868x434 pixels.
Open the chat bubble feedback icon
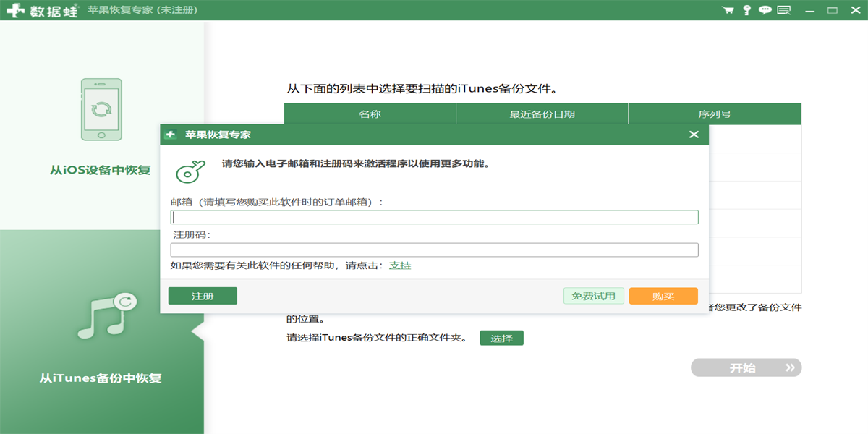765,10
